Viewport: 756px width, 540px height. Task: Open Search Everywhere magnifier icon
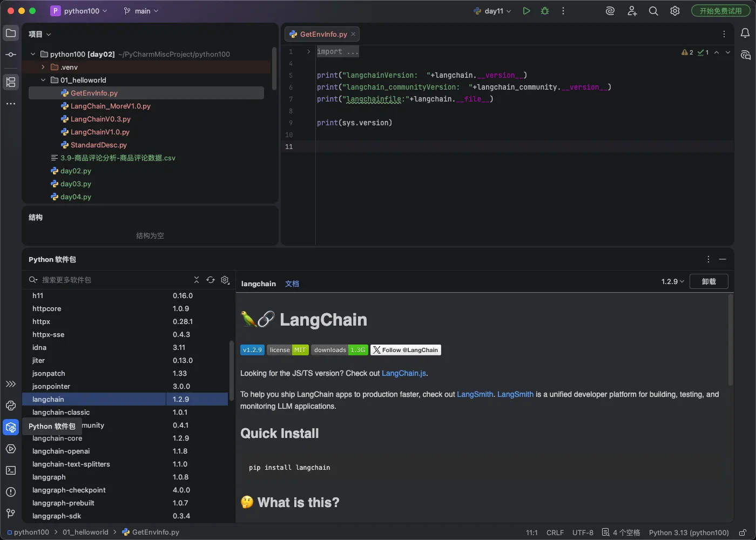653,11
